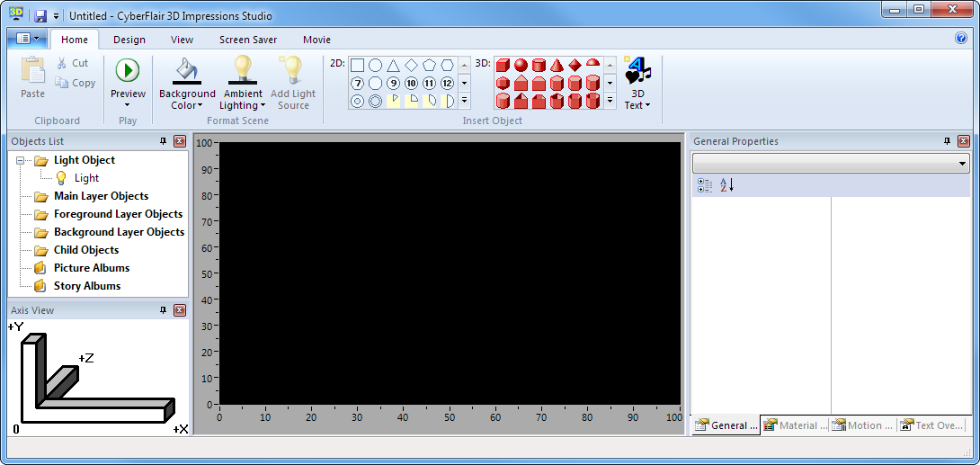Screen dimensions: 980x465
Task: Insert the 3D octahedron diamond object
Action: (x=575, y=65)
